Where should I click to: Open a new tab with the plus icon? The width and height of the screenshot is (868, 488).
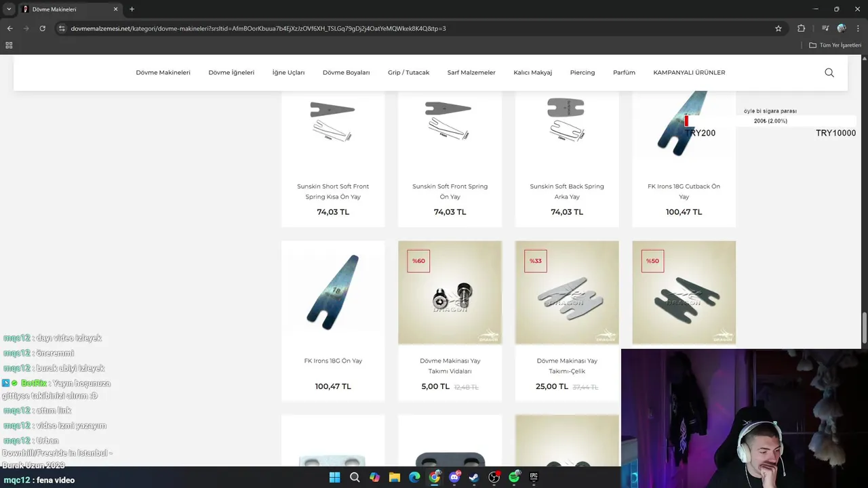(x=132, y=9)
